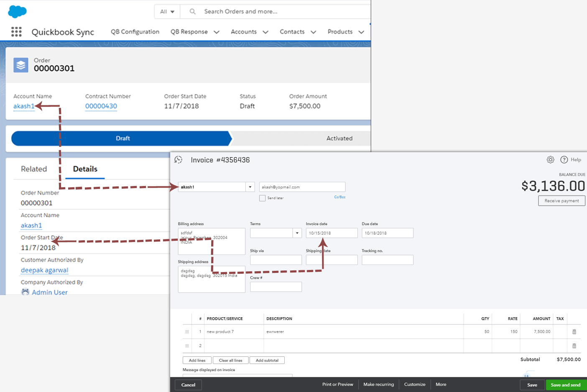Click the Salesforce cloud logo
587x392 pixels.
(17, 11)
